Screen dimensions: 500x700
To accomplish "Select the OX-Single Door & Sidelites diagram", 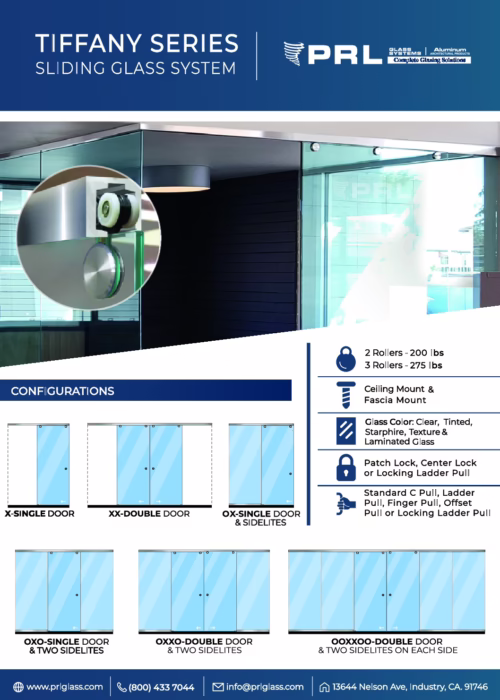I will click(x=261, y=465).
